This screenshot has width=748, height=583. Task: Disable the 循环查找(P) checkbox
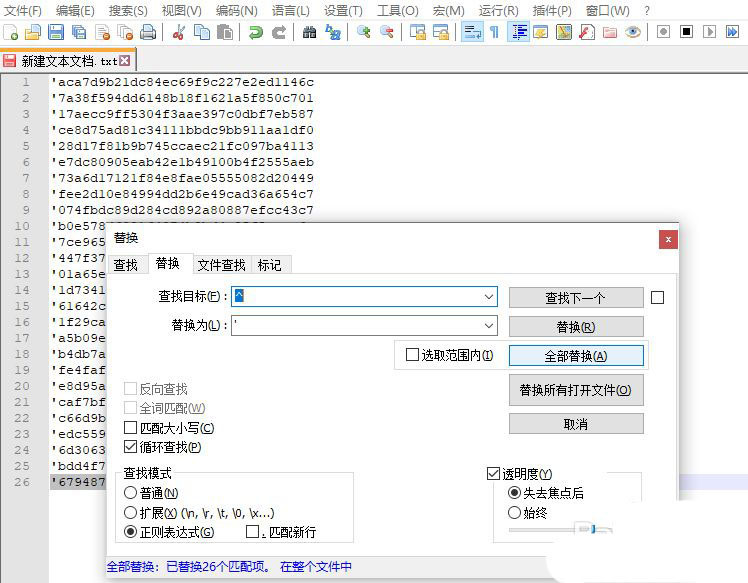pyautogui.click(x=130, y=447)
